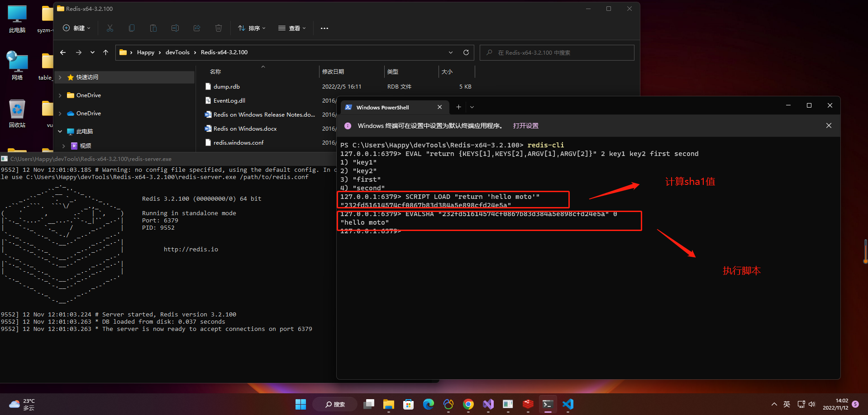The height and width of the screenshot is (415, 868).
Task: Open the three-dot more options menu in Explorer
Action: (324, 28)
